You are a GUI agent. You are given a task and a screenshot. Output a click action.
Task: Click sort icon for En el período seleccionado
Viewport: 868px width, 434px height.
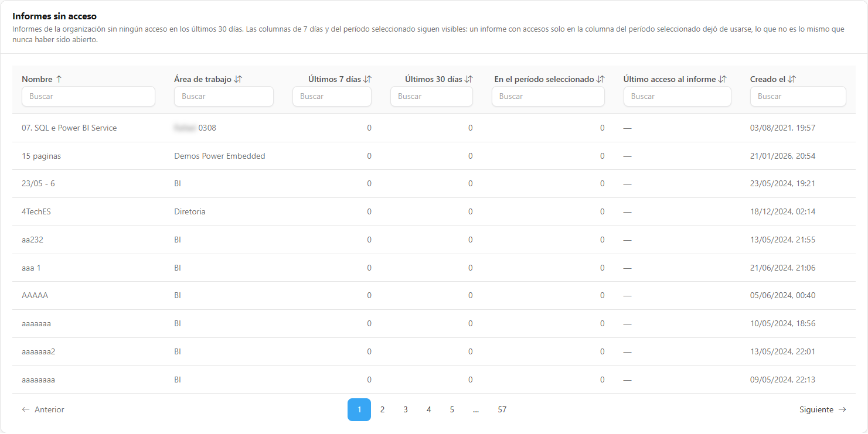pyautogui.click(x=601, y=79)
